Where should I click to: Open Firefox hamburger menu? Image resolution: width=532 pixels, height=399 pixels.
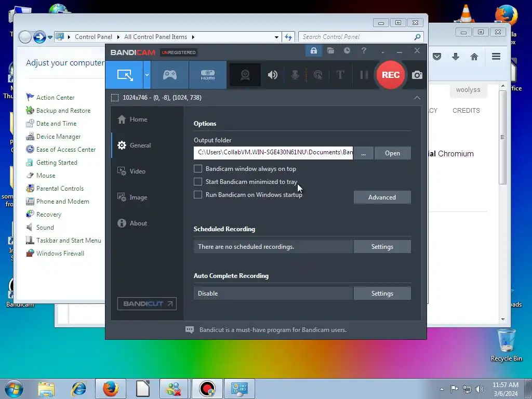pos(496,56)
